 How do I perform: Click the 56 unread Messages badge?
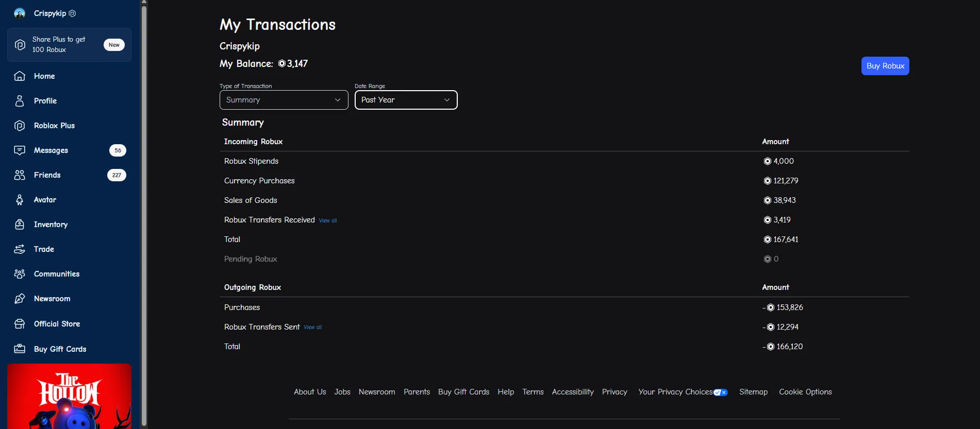pyautogui.click(x=118, y=150)
